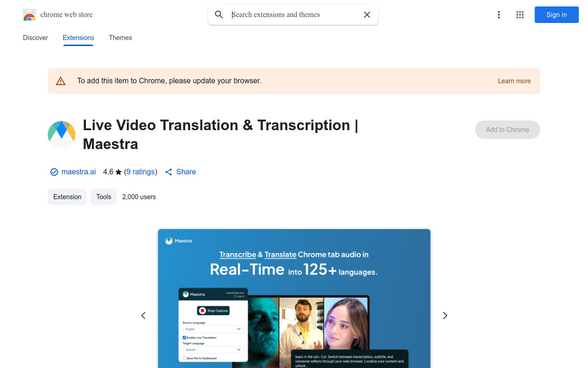Screen dimensions: 588x368
Task: Open the Learn more link
Action: (514, 81)
